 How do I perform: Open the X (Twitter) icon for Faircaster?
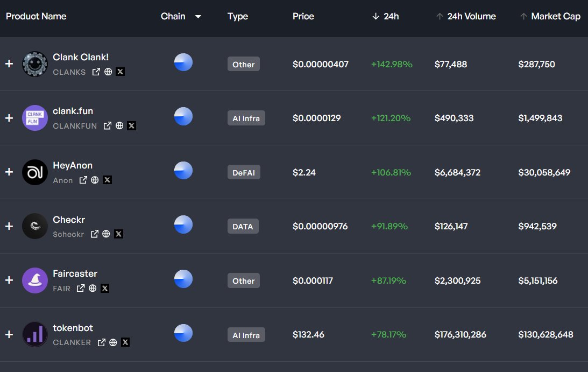click(105, 289)
